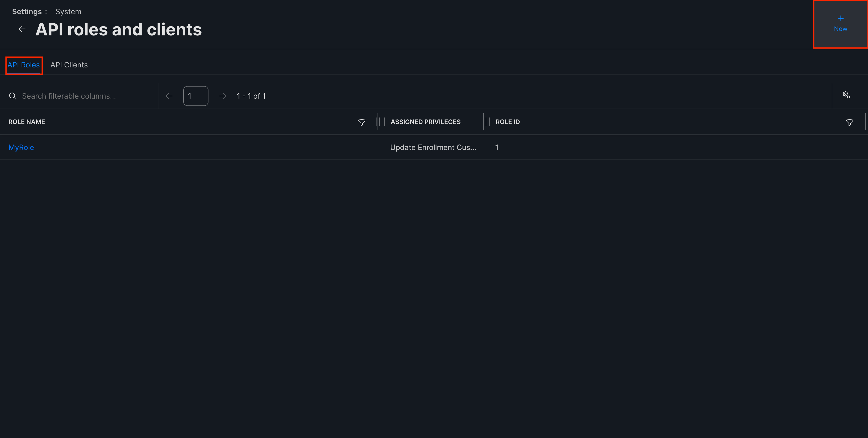Focus the Search filterable columns field
The width and height of the screenshot is (868, 438).
(84, 96)
